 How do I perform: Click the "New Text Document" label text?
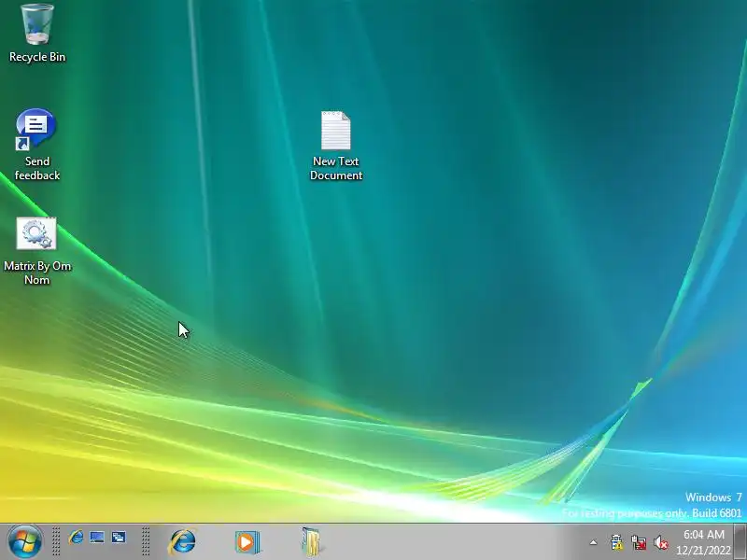336,168
